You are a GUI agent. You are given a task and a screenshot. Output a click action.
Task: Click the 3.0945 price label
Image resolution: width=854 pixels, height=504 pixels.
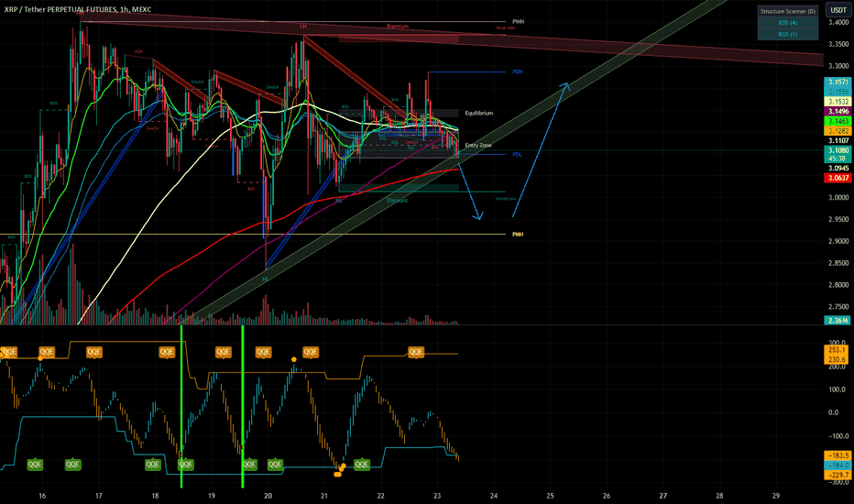(838, 169)
